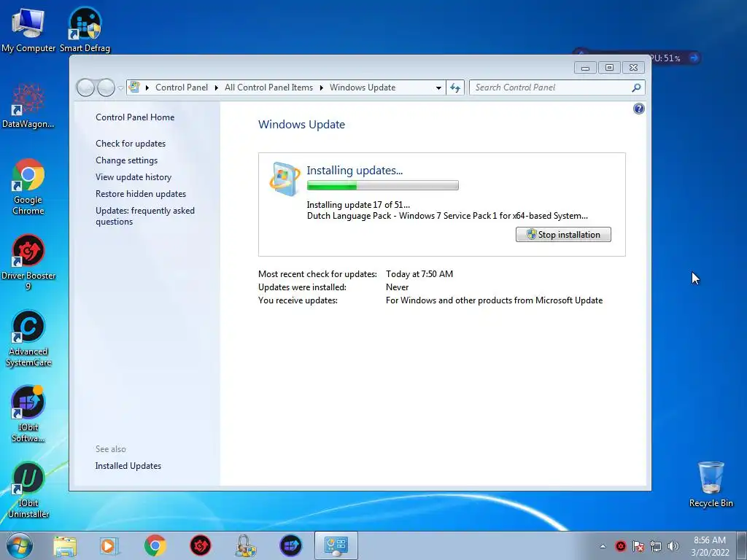
Task: Minimize the Windows Update window
Action: pos(585,68)
